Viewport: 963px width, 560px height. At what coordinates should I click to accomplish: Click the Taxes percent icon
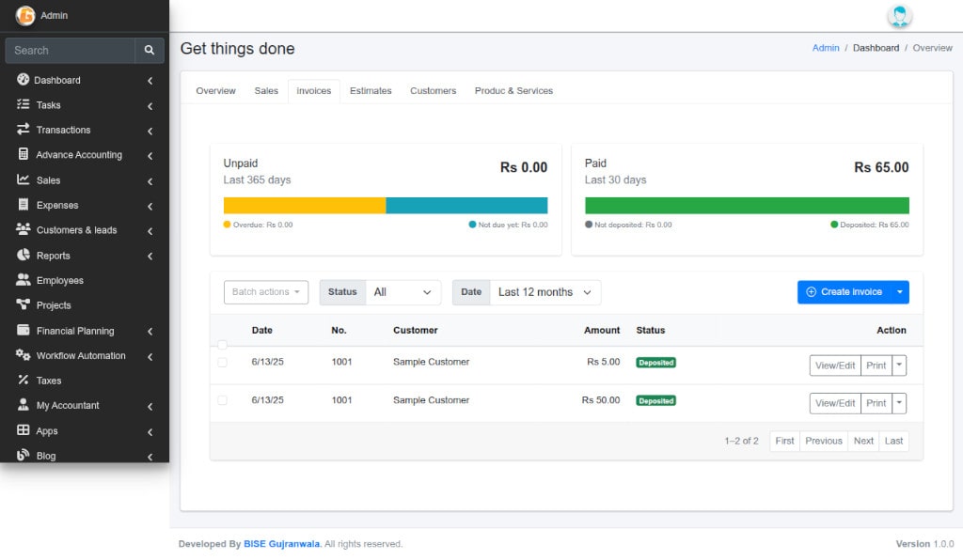pos(24,381)
